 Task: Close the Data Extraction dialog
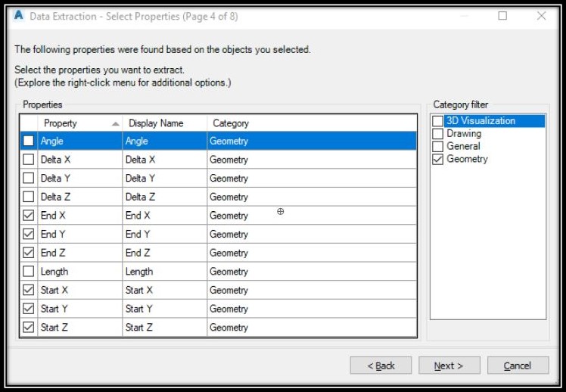541,16
